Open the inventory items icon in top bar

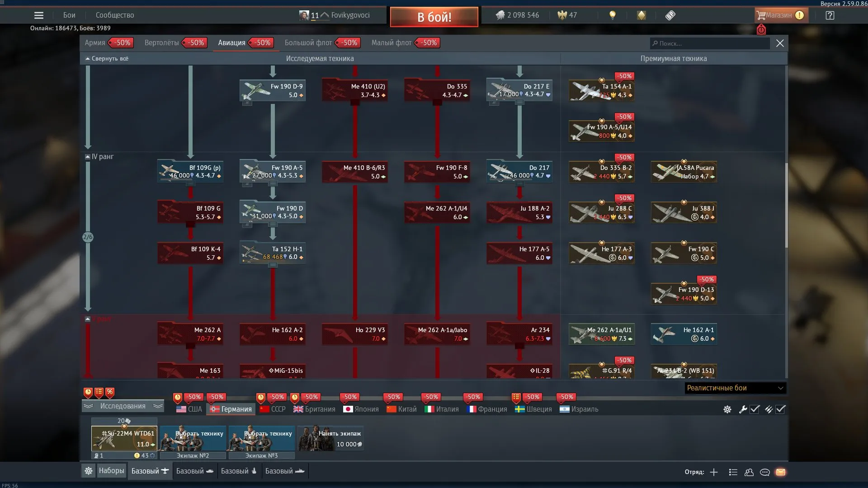[670, 15]
